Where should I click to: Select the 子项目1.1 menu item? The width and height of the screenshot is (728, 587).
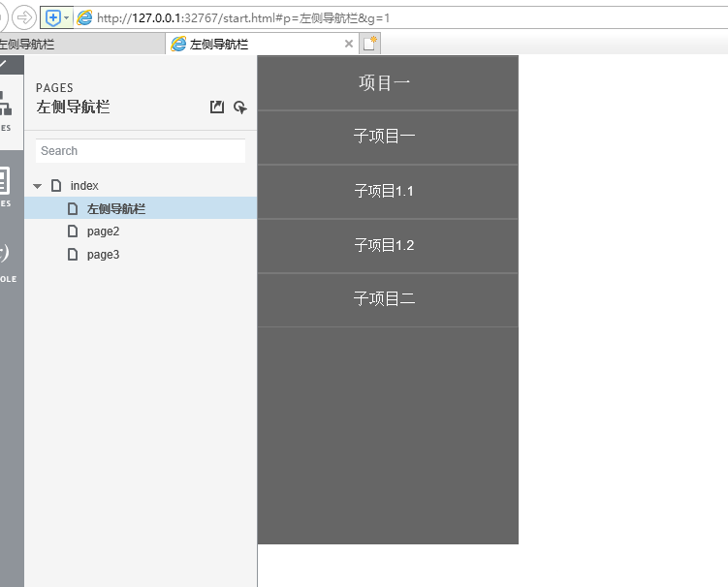click(388, 191)
